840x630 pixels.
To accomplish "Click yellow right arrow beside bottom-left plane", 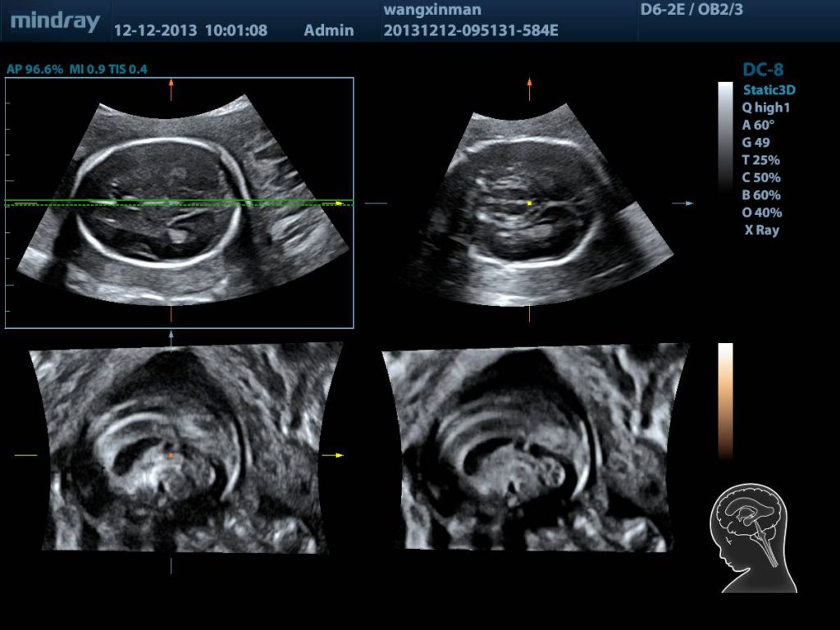I will tap(338, 454).
